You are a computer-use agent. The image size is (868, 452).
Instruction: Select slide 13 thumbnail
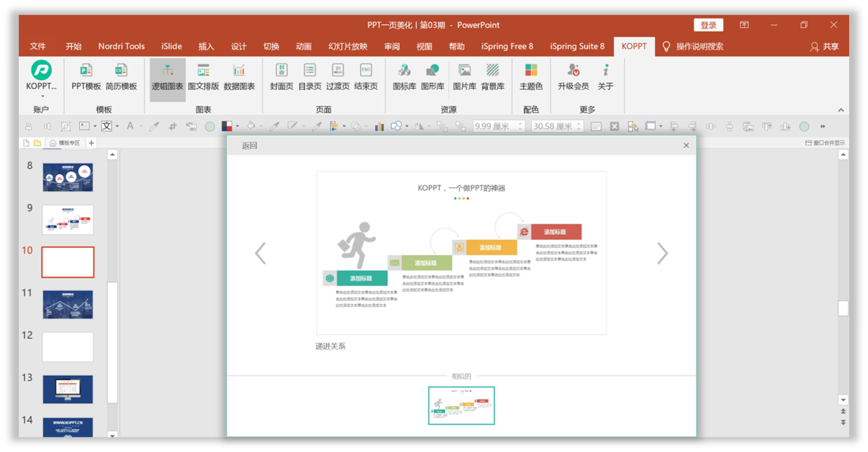click(x=68, y=389)
